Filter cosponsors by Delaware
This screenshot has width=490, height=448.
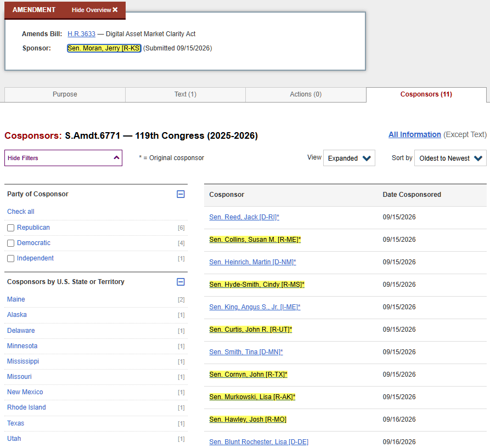click(21, 330)
